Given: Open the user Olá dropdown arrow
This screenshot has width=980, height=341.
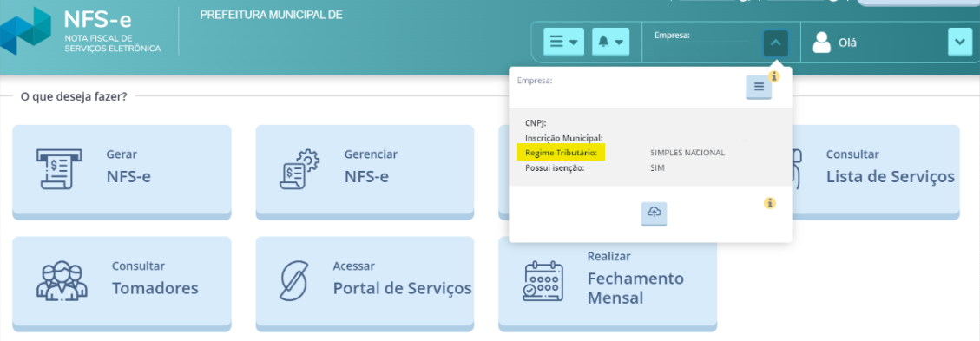Looking at the screenshot, I should click(960, 42).
